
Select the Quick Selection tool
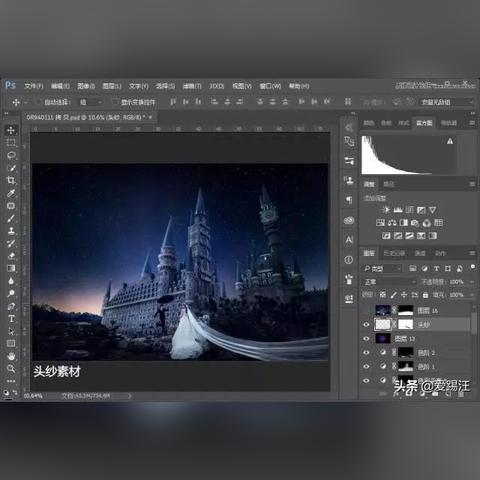click(11, 168)
